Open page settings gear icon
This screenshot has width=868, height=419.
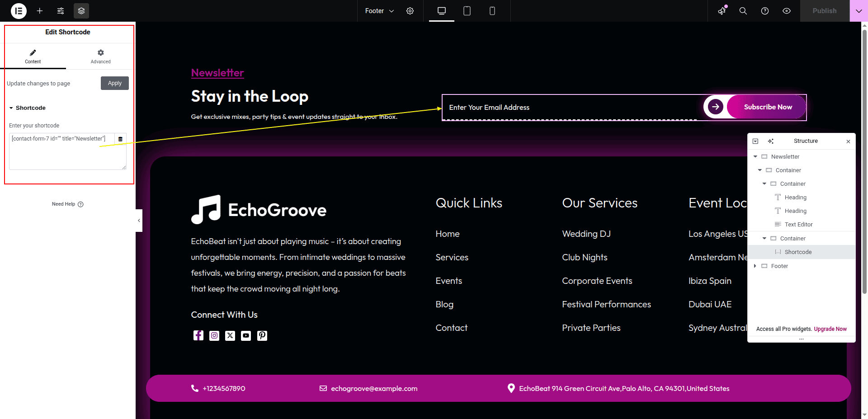click(410, 11)
